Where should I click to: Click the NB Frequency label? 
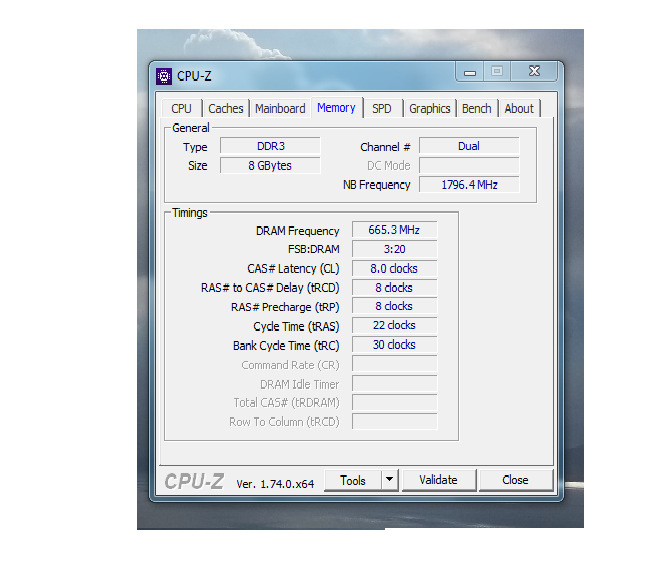tap(377, 185)
